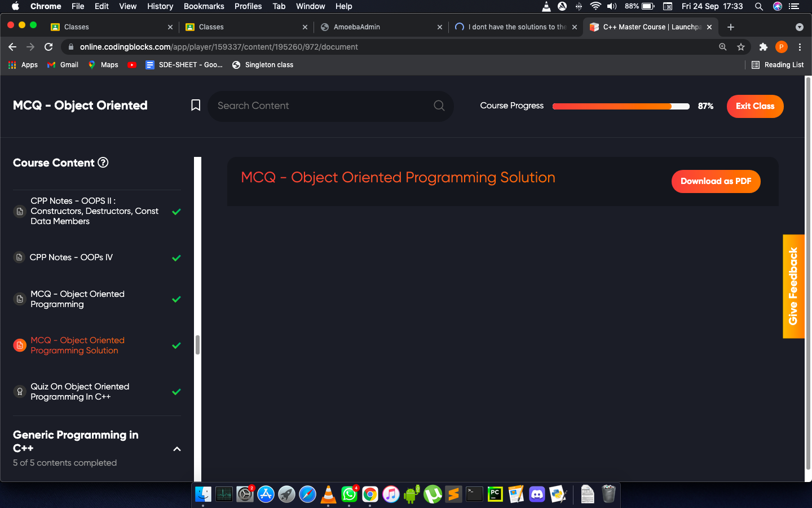The width and height of the screenshot is (812, 508).
Task: Open the Chrome zoom magnifier in the address bar
Action: coord(722,47)
